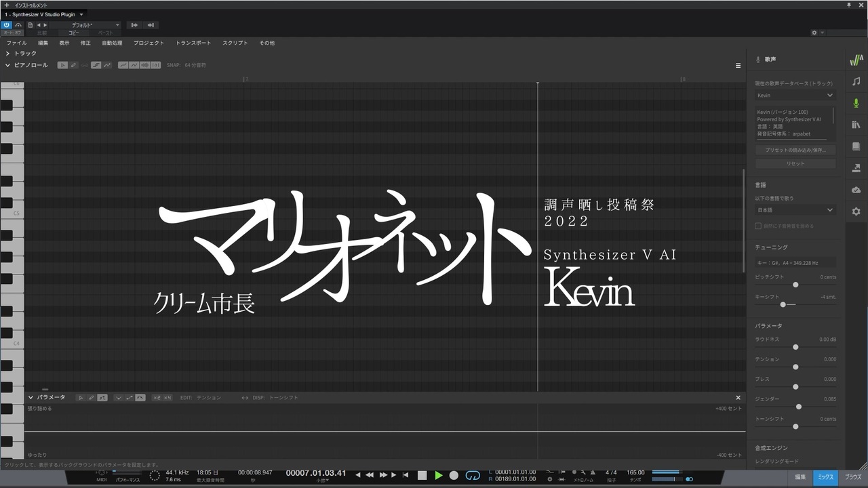This screenshot has height=488, width=868.
Task: Open the Kevin voice database dropdown
Action: point(795,96)
